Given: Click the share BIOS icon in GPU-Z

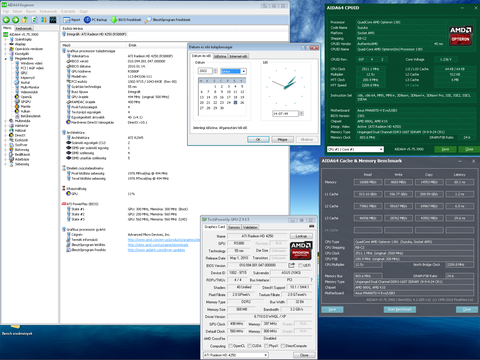Looking at the screenshot, I should (x=291, y=265).
